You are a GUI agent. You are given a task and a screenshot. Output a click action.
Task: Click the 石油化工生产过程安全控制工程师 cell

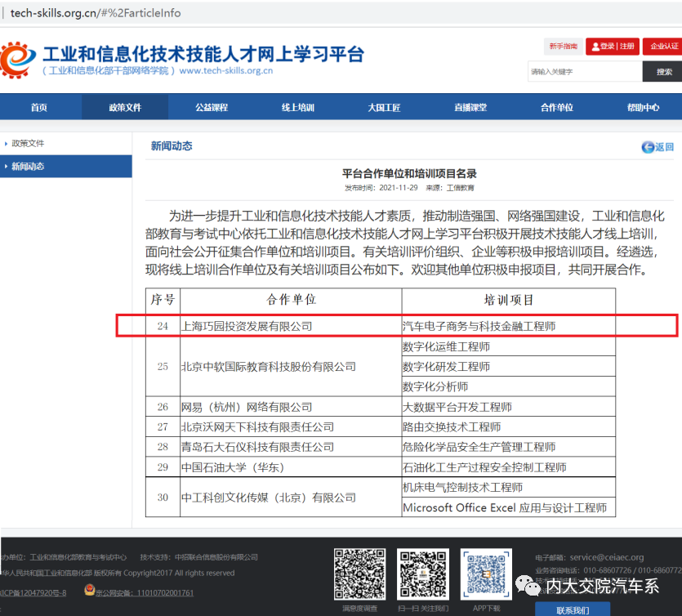[509, 467]
